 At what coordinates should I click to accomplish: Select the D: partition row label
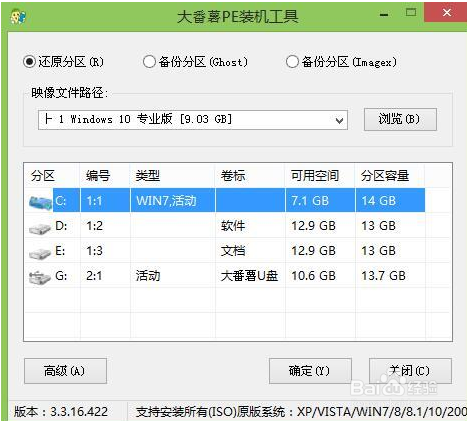(61, 226)
